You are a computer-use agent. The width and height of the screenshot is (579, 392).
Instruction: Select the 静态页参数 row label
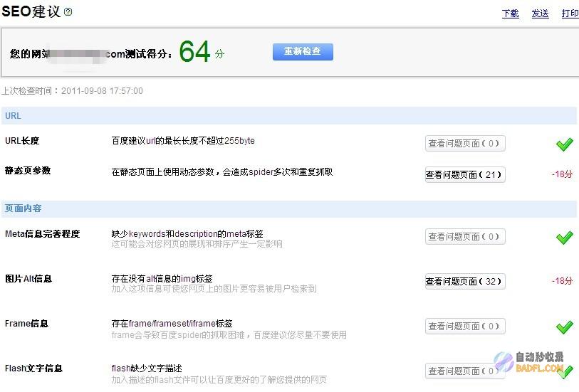28,171
